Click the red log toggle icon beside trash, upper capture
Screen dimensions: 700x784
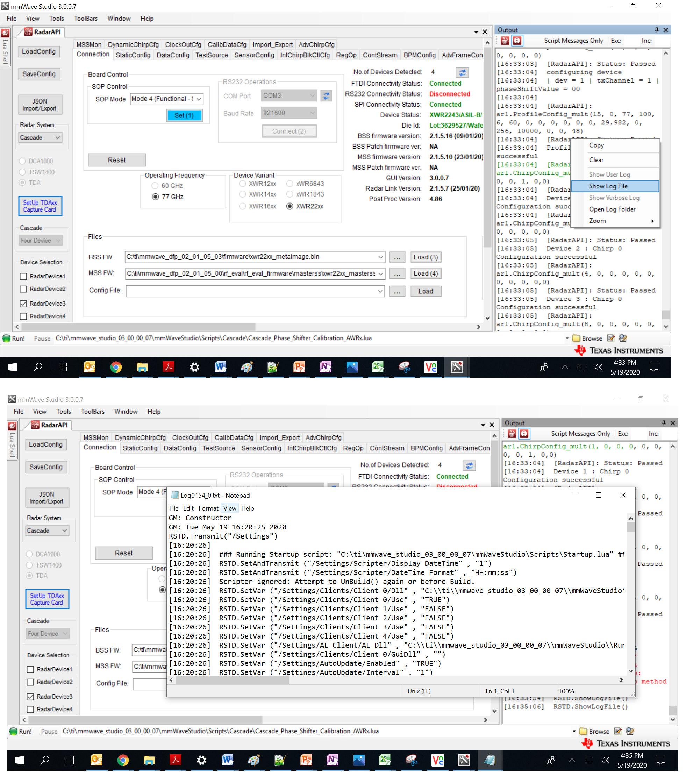[x=517, y=41]
